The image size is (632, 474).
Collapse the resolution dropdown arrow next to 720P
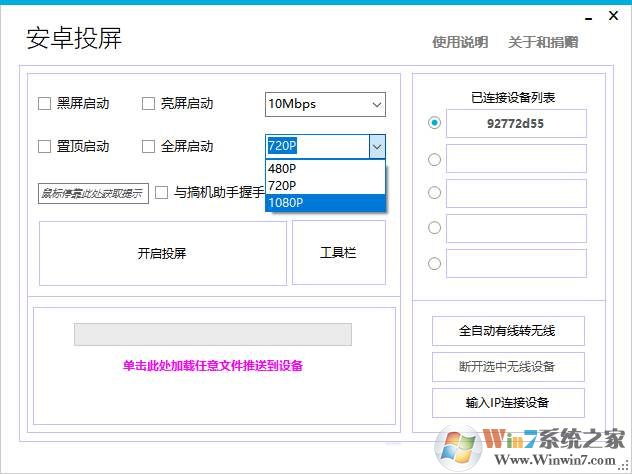click(x=377, y=147)
